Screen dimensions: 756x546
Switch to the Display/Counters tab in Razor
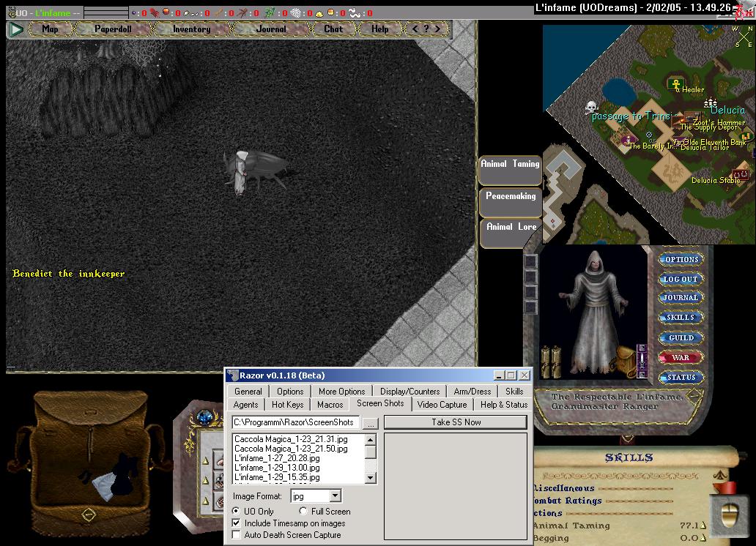coord(409,392)
